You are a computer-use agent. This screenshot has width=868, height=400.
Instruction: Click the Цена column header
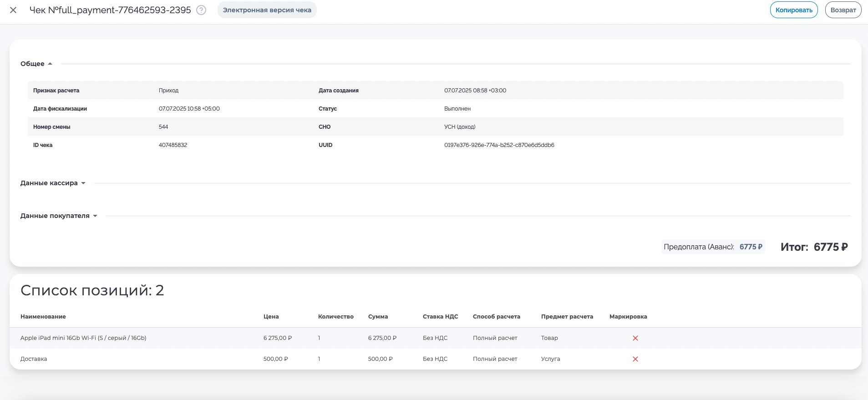[271, 317]
